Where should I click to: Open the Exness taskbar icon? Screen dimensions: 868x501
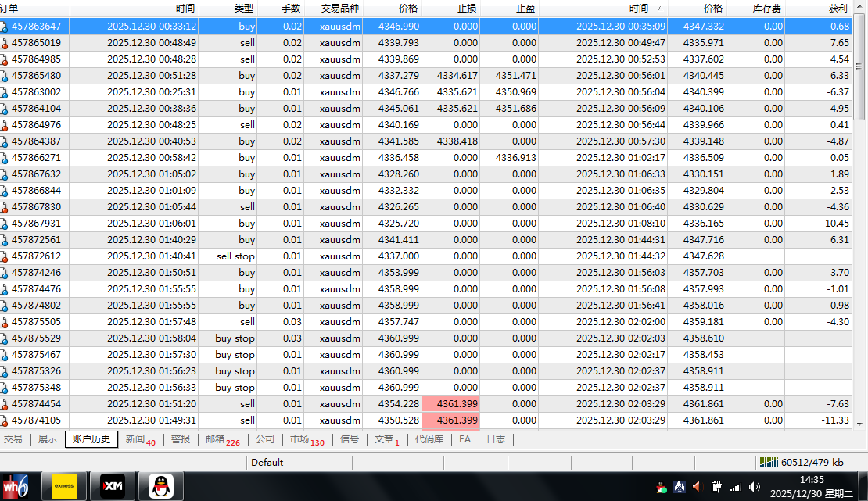(63, 486)
